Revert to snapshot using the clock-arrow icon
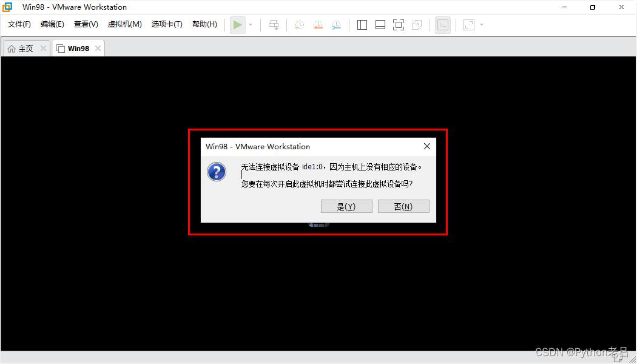This screenshot has height=364, width=637. click(x=318, y=25)
